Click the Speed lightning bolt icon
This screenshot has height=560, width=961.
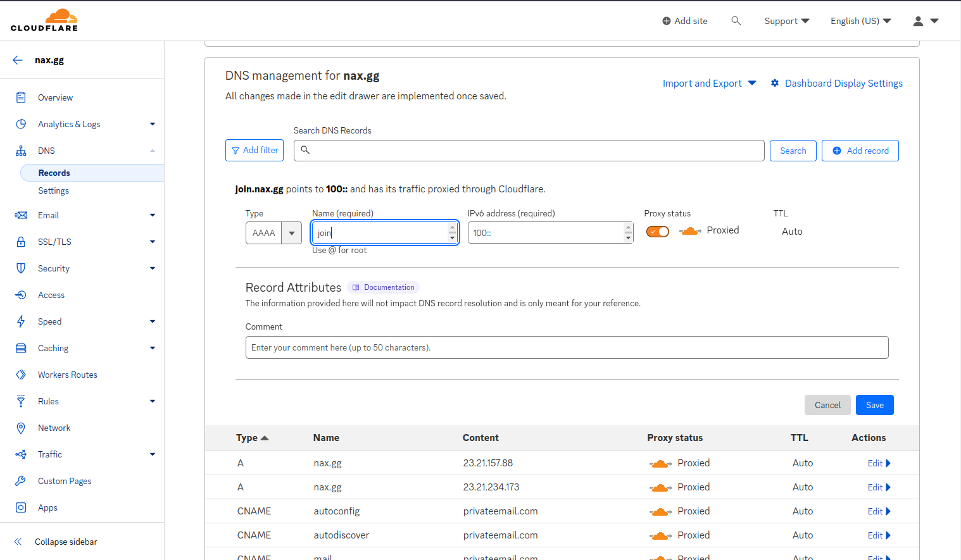[x=21, y=321]
